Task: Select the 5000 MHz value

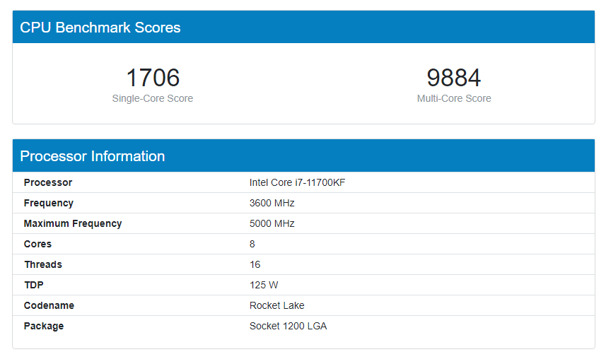Action: point(272,223)
